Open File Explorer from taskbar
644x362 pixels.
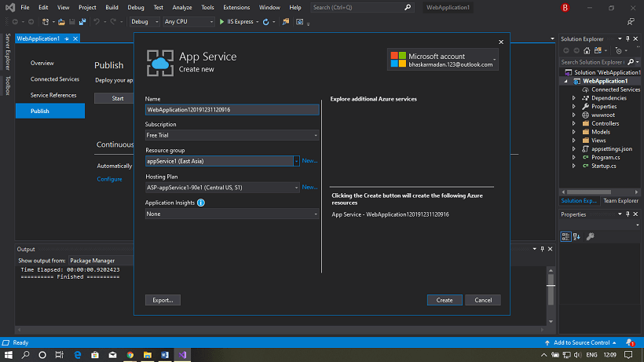(x=148, y=355)
